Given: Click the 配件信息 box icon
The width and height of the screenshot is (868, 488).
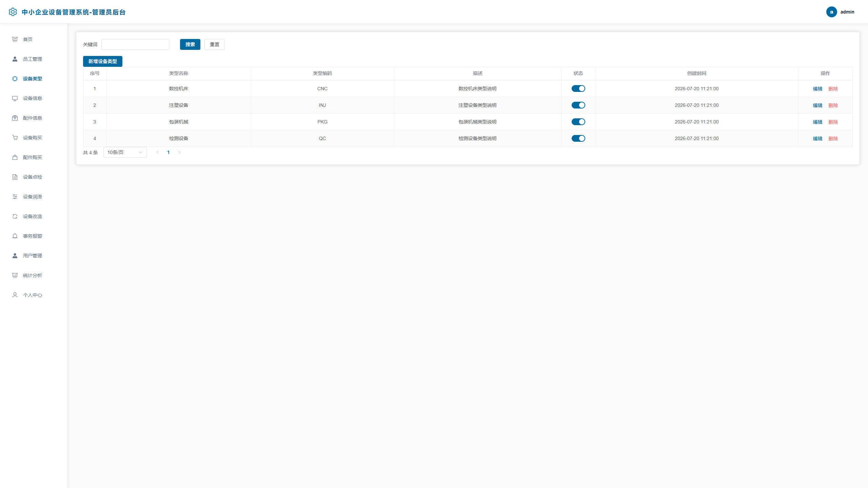Looking at the screenshot, I should pyautogui.click(x=15, y=118).
